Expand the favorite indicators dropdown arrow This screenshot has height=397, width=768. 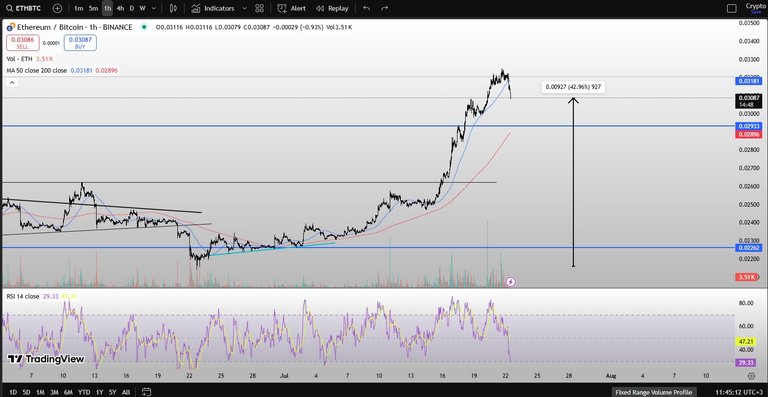click(244, 8)
